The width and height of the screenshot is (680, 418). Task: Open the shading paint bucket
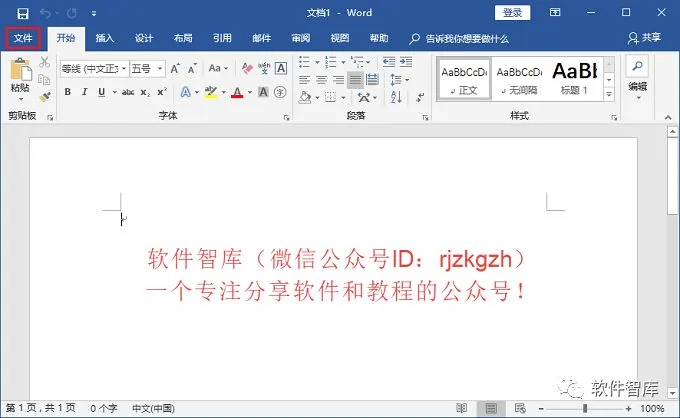pos(305,97)
